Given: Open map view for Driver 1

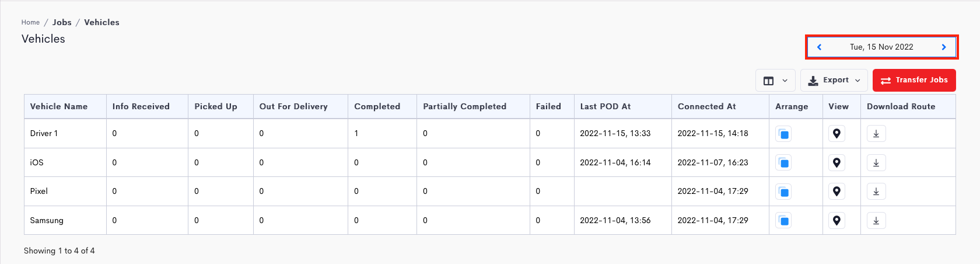Looking at the screenshot, I should (x=836, y=134).
